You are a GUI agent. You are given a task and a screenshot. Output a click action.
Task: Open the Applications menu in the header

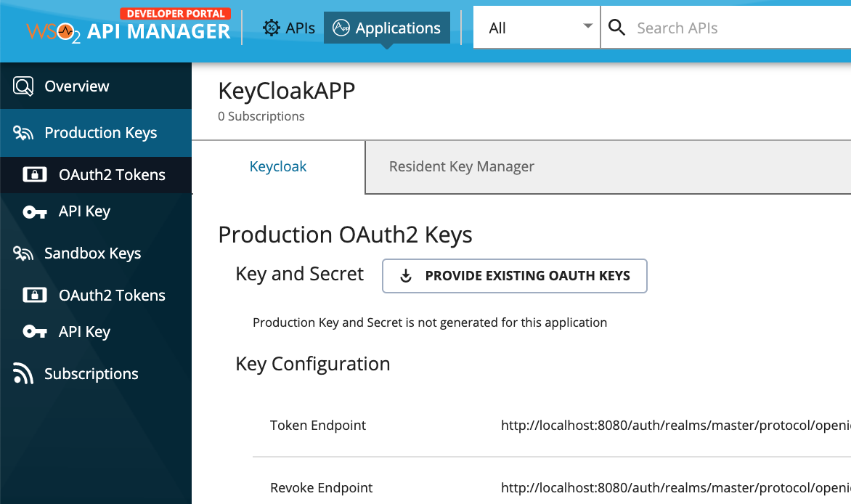pyautogui.click(x=387, y=28)
